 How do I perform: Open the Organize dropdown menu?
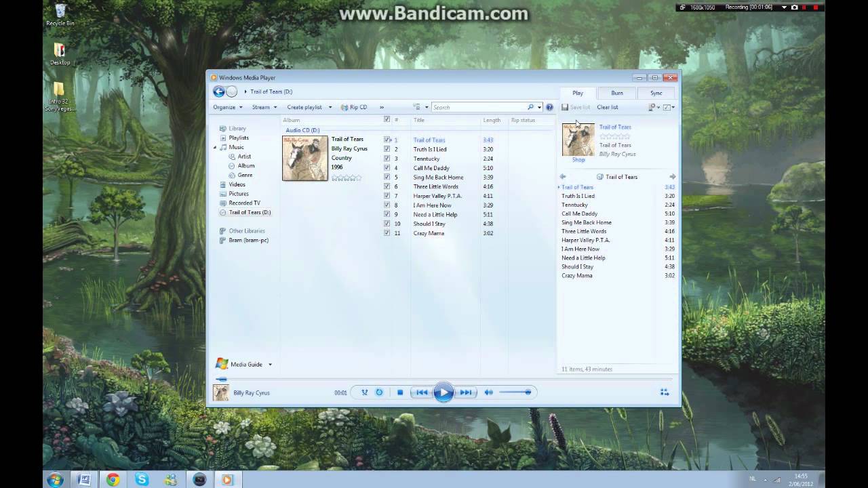pyautogui.click(x=227, y=107)
